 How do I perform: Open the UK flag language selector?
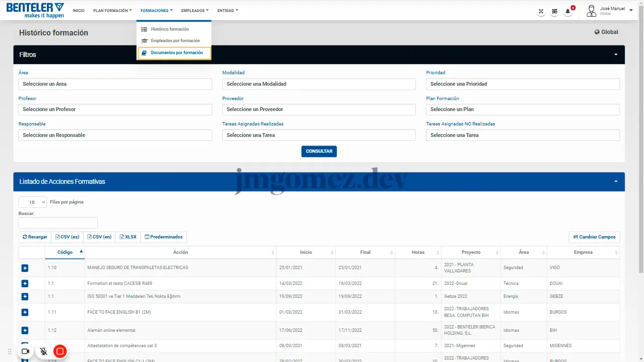click(554, 11)
